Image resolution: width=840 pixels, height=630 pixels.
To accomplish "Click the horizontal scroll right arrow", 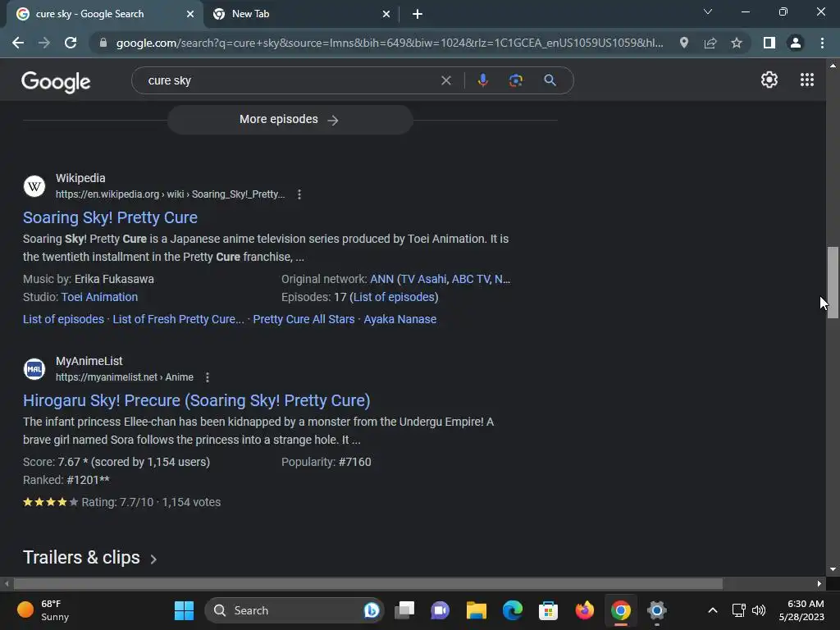I will [819, 583].
